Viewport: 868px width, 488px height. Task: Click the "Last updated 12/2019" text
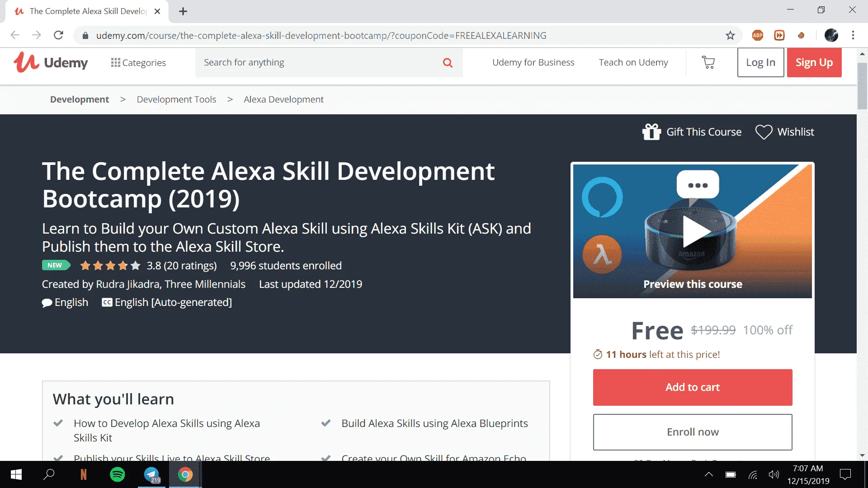(311, 284)
